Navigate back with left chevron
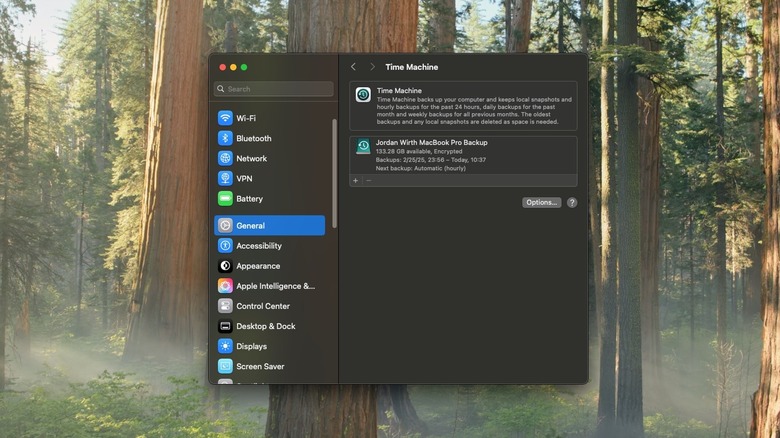 coord(353,67)
